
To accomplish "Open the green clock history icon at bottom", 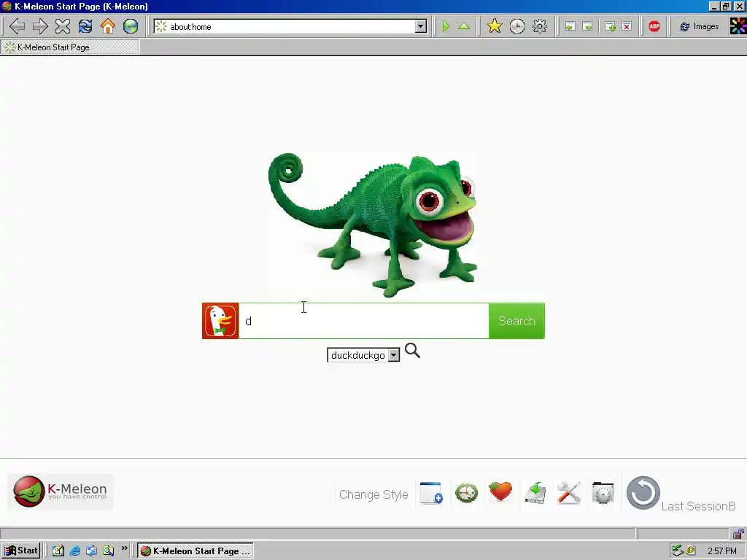I will tap(466, 493).
